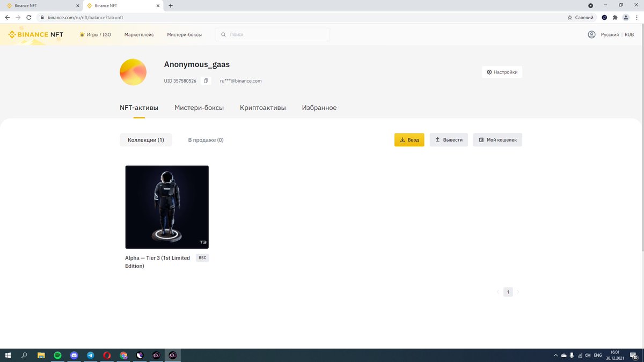Copy the UID using the copy icon

click(206, 80)
